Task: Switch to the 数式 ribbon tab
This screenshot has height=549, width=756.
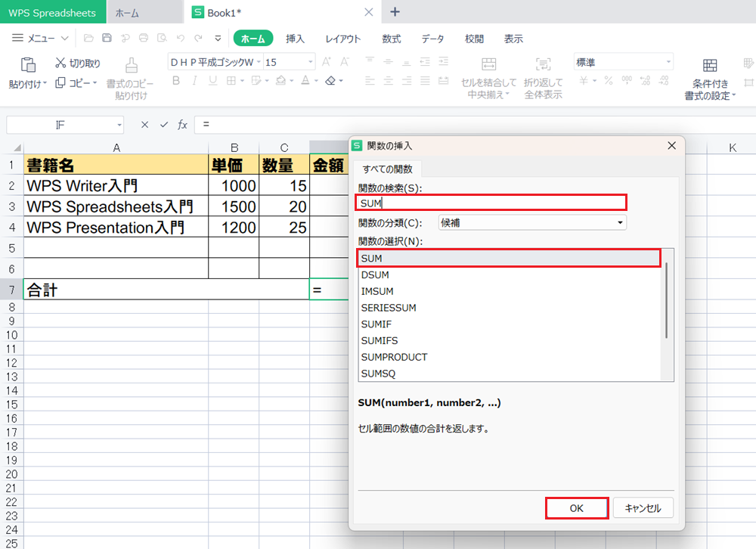Action: point(392,39)
